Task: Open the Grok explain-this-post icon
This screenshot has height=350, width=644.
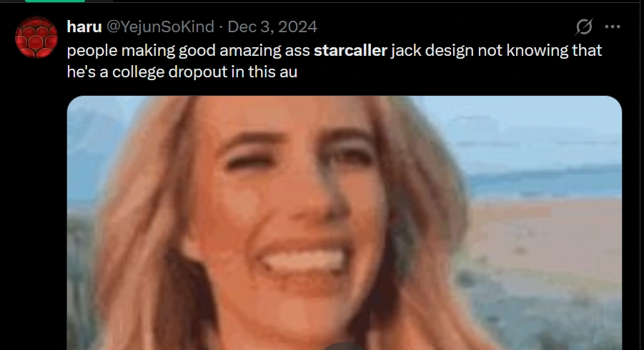Action: click(x=584, y=26)
